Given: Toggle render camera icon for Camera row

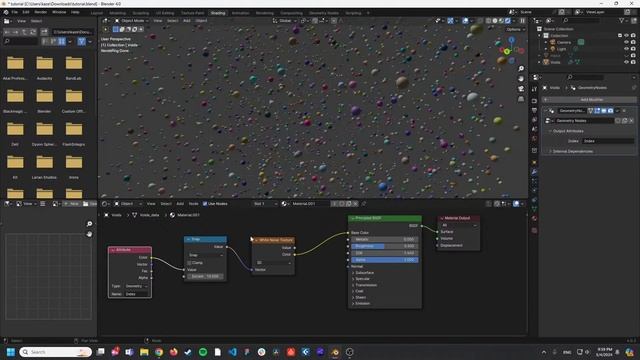Looking at the screenshot, I should point(633,42).
